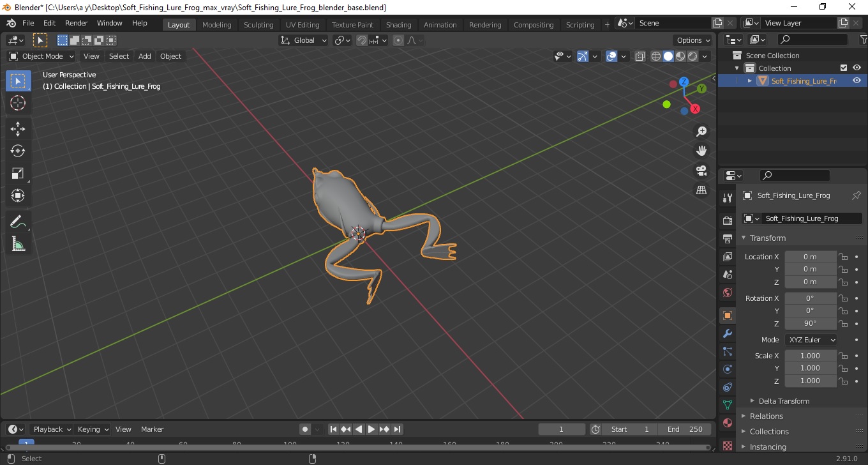Open the timeline Playback menu

(x=52, y=429)
